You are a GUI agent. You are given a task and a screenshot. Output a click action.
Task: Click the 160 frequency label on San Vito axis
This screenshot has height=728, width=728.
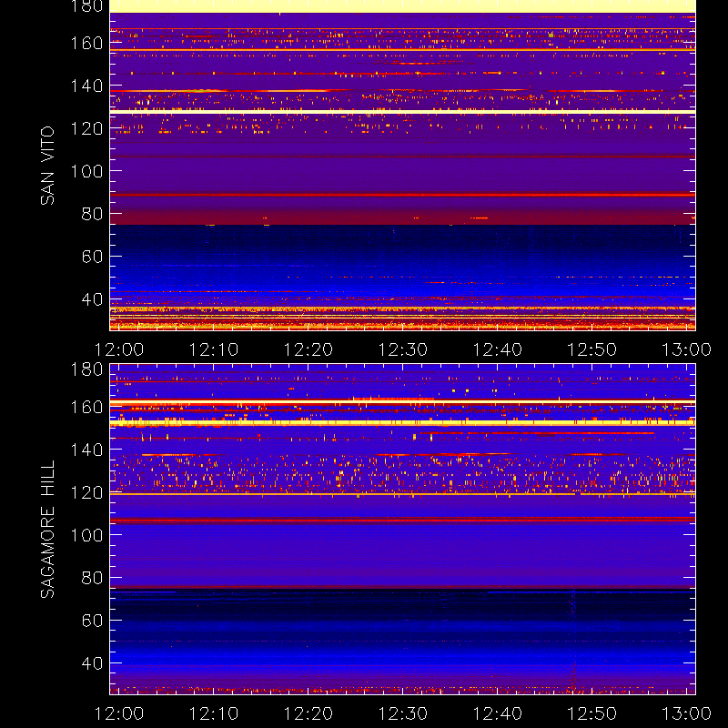pos(86,43)
